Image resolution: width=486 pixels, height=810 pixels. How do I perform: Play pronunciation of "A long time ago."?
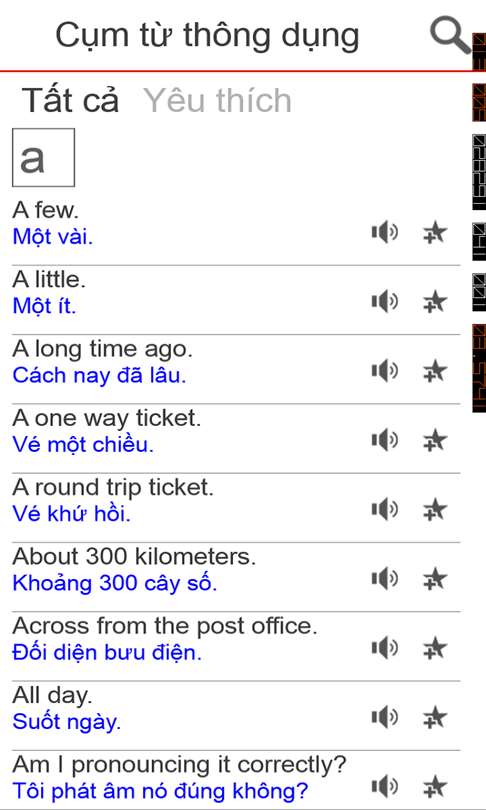coord(385,371)
